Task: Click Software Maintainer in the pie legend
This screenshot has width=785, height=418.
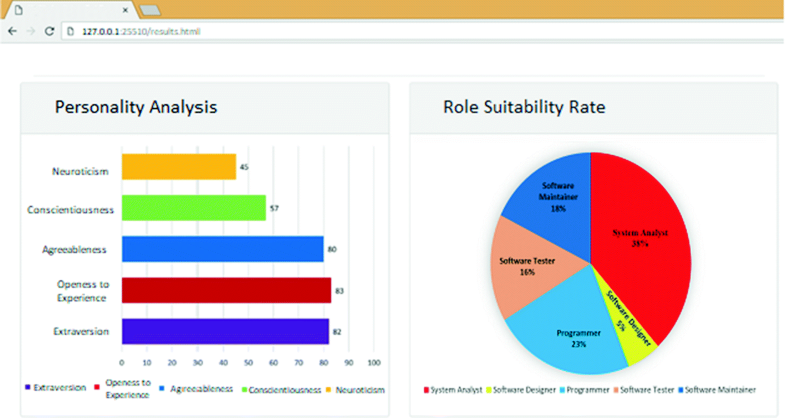Action: tap(716, 389)
